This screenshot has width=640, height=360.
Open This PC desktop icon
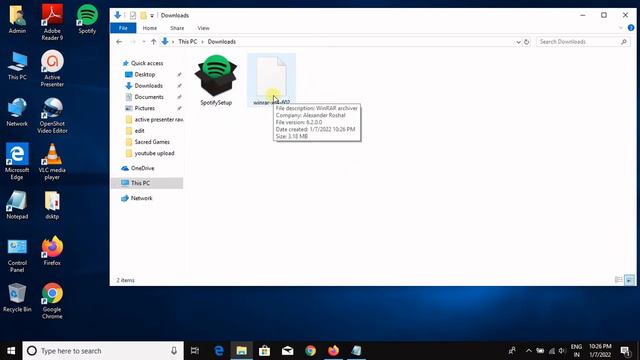(x=17, y=65)
